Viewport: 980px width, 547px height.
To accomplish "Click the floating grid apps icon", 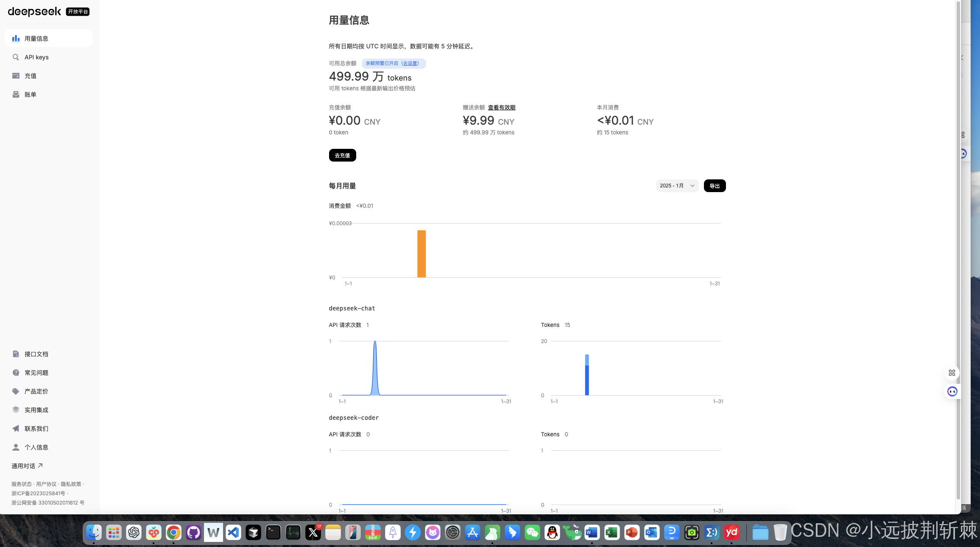I will (952, 373).
